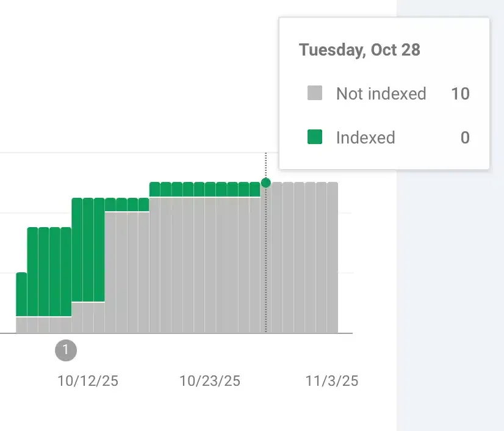
Task: Click the gray annotation marker numbered 1
Action: (x=66, y=350)
